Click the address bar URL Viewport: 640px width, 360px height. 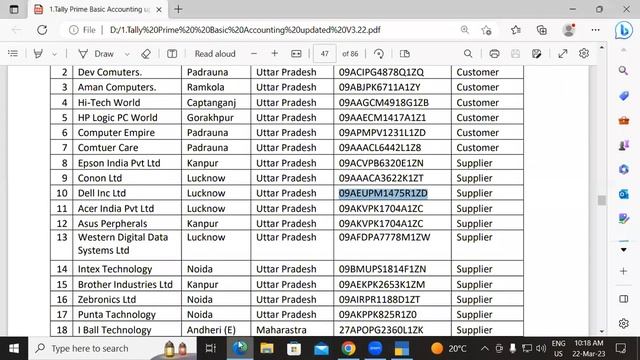[245, 30]
